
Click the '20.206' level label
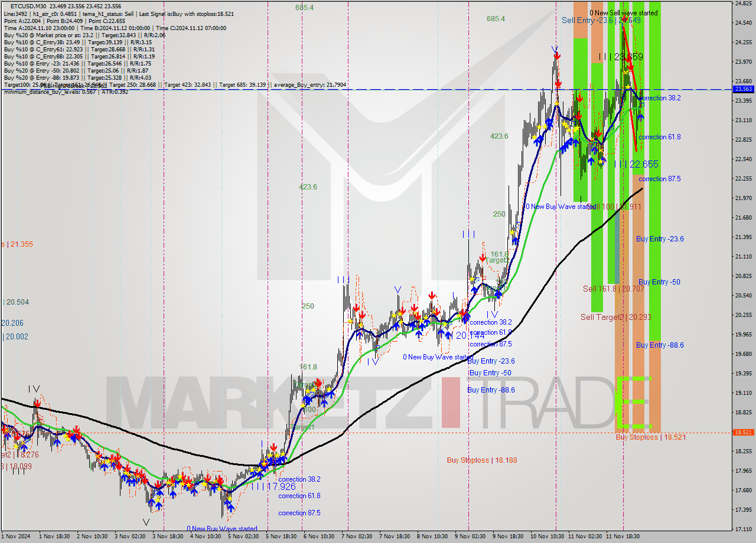tap(12, 323)
